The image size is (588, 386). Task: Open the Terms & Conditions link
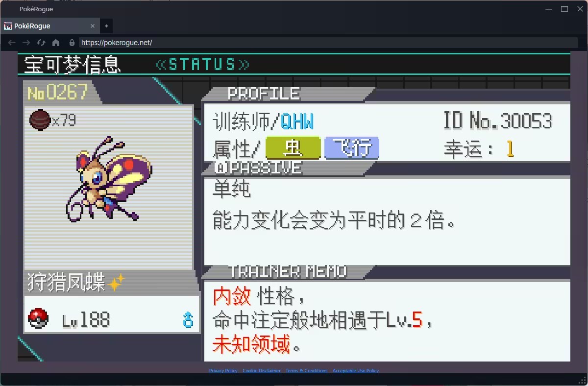coord(307,371)
